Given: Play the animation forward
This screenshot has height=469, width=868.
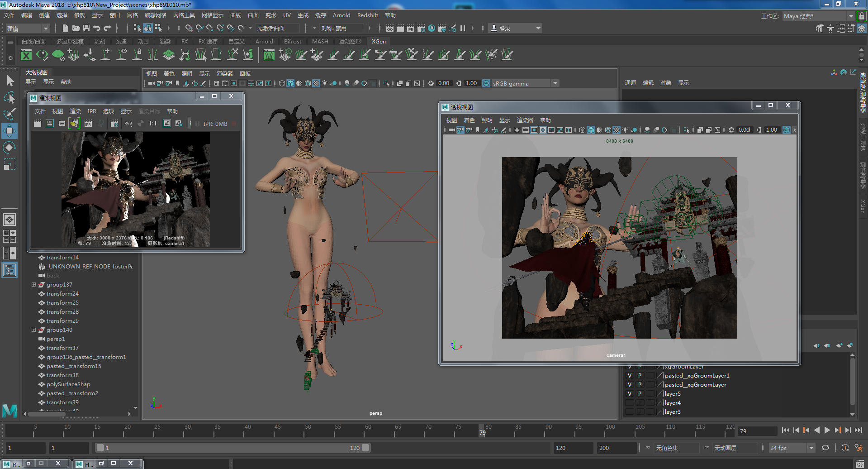Looking at the screenshot, I should pyautogui.click(x=827, y=430).
